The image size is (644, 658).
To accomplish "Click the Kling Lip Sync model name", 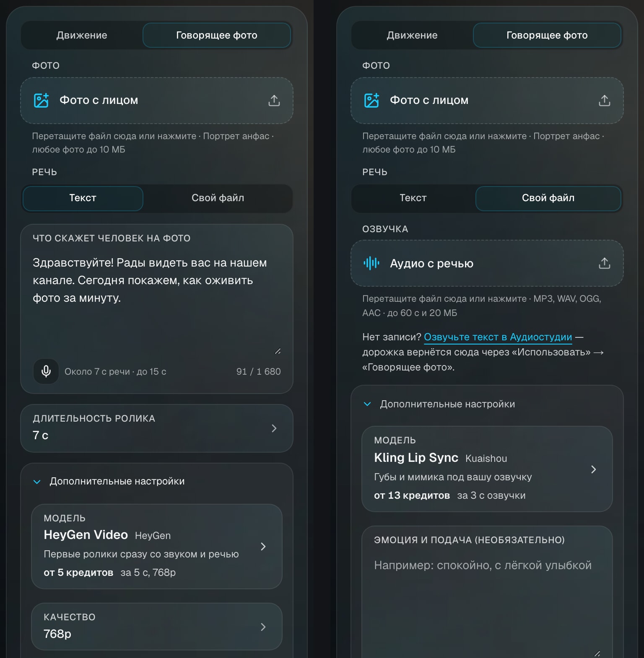I will 416,458.
